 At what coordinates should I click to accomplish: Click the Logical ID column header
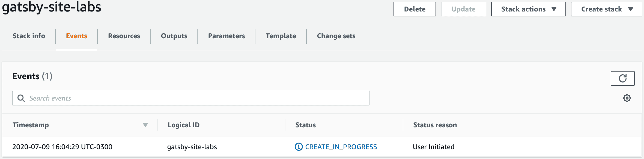(183, 125)
